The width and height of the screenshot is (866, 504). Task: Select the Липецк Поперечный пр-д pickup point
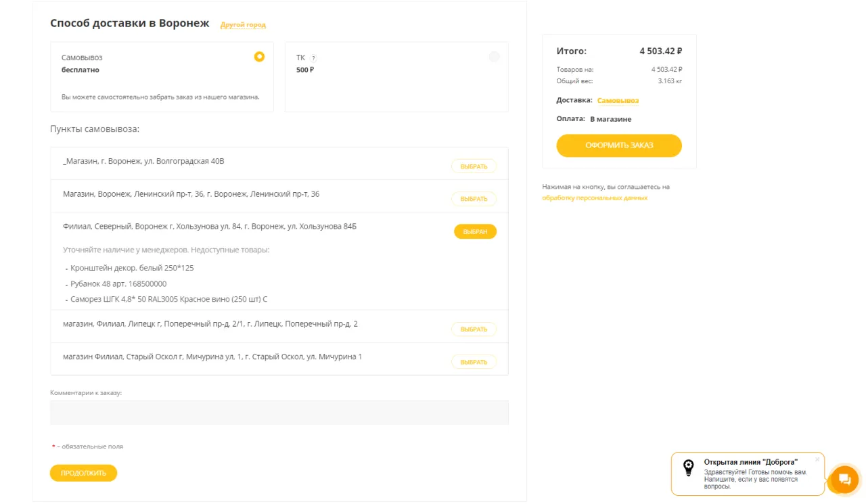[474, 329]
